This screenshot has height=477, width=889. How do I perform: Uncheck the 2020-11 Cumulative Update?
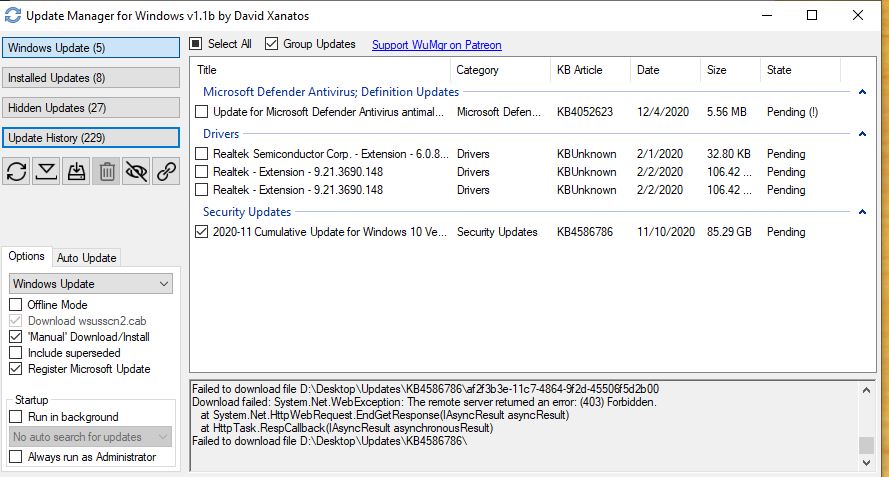point(202,232)
